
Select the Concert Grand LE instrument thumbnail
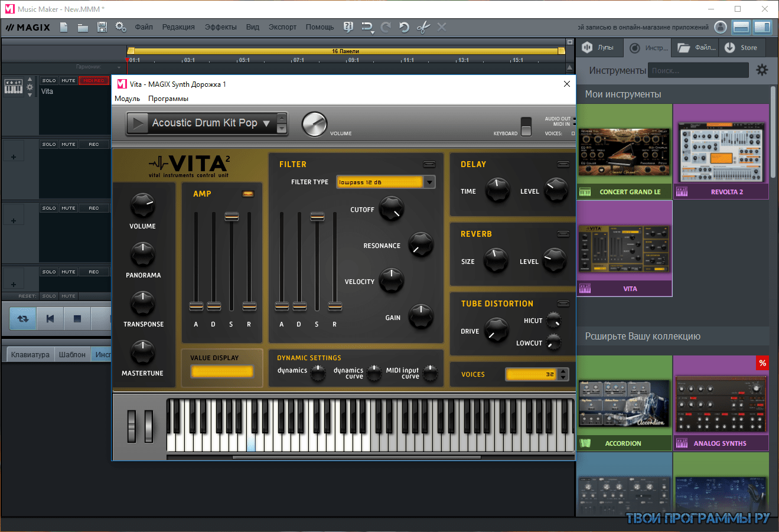point(624,152)
